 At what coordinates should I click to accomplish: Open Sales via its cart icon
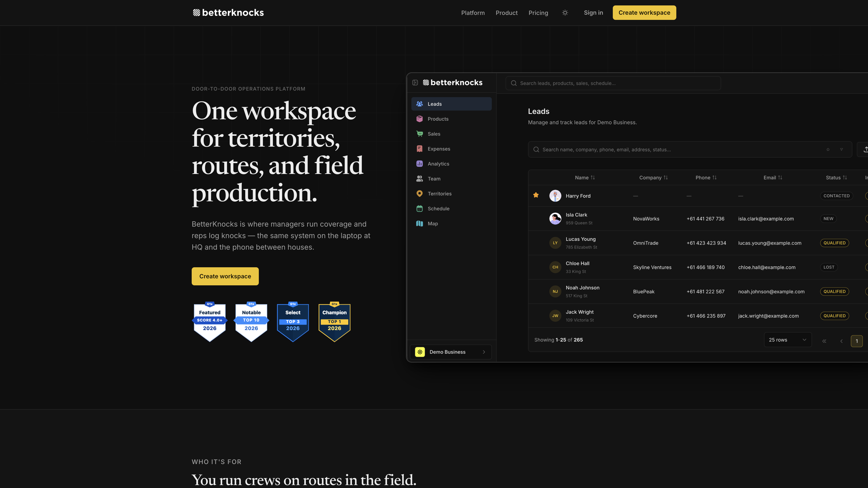tap(420, 134)
